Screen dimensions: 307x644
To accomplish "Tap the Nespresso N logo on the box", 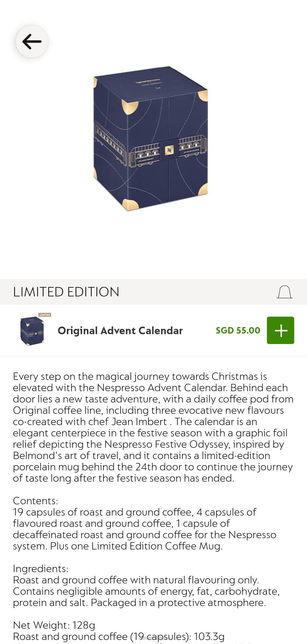I will (x=169, y=150).
